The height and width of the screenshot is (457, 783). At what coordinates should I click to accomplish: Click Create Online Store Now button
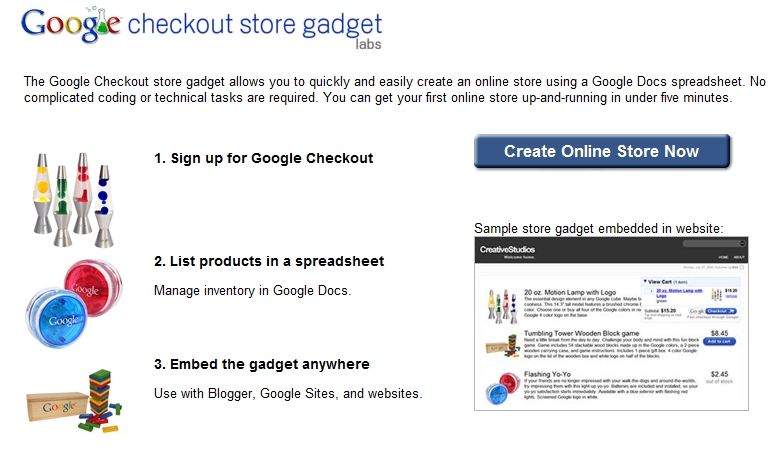(602, 151)
